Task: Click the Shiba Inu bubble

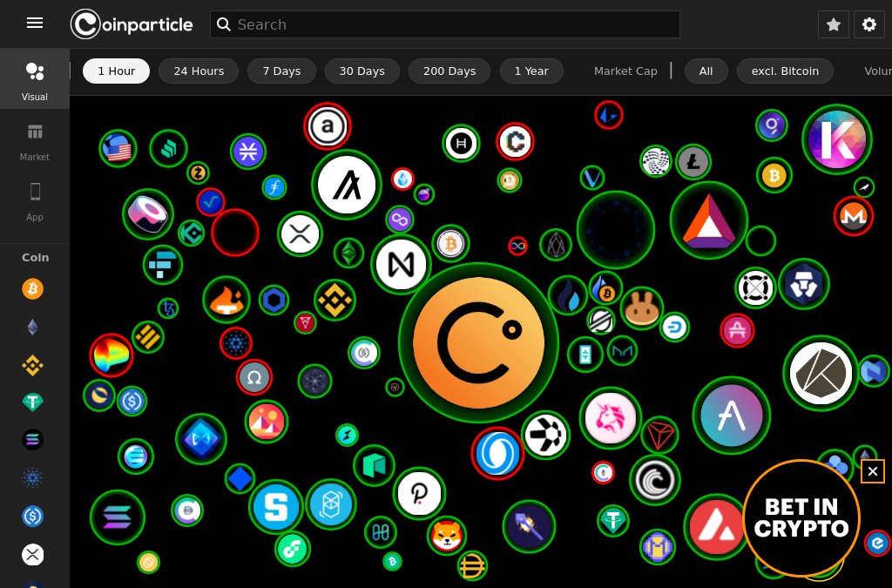Action: [x=447, y=536]
